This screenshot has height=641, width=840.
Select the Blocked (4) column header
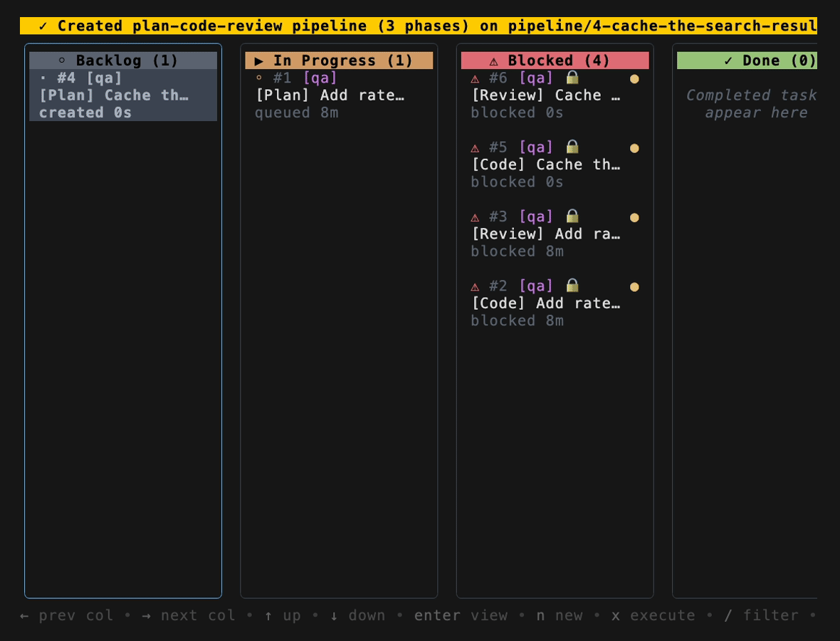coord(555,61)
